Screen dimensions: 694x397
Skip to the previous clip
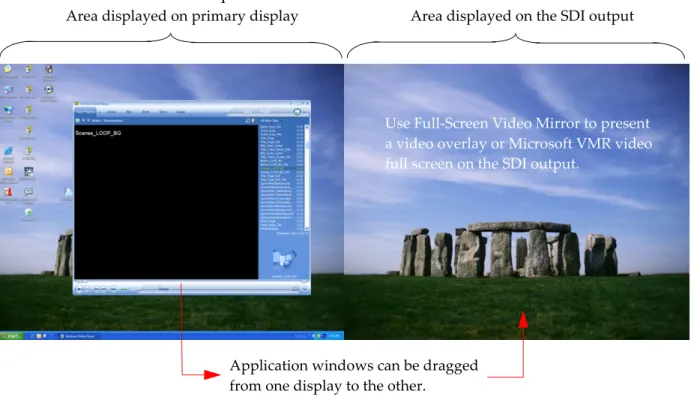[x=96, y=289]
